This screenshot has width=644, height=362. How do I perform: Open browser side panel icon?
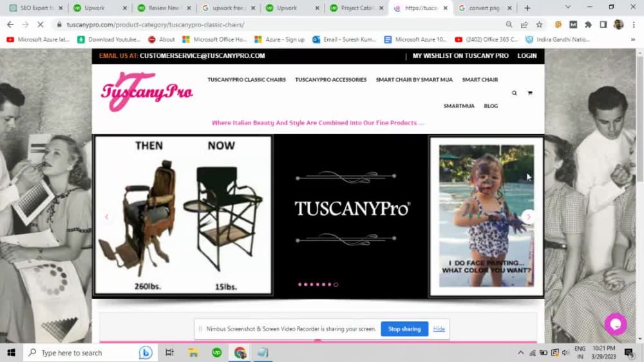coord(603,24)
